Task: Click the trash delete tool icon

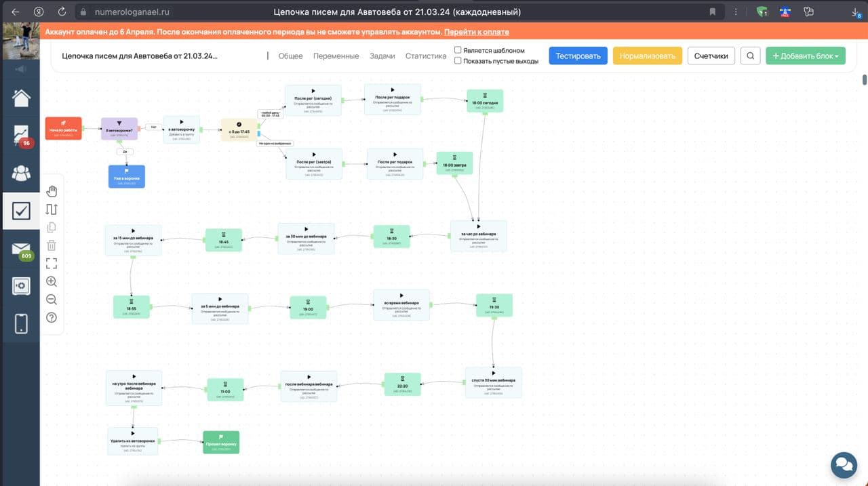Action: point(52,245)
